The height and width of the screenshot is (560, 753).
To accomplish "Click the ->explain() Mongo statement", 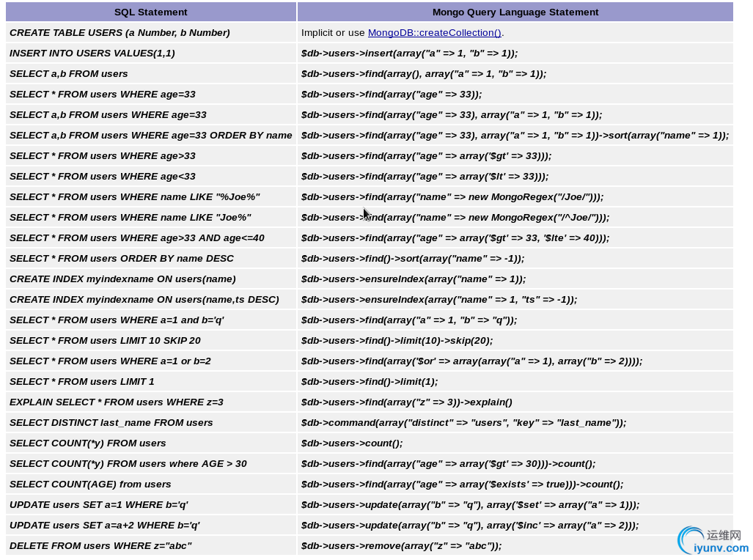I will tap(515, 402).
